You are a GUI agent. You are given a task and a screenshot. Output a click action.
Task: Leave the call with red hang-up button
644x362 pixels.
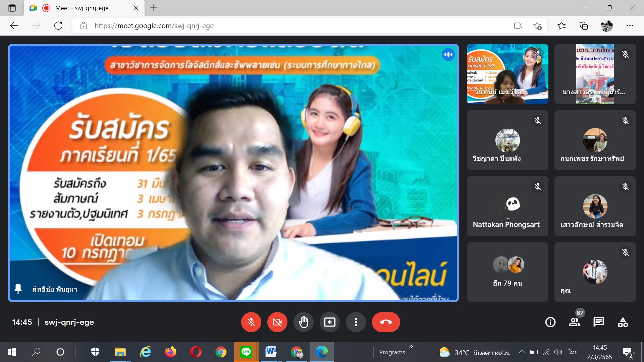tap(386, 322)
